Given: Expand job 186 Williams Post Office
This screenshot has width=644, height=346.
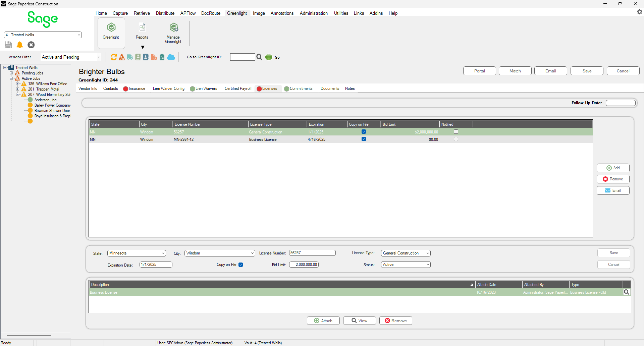Looking at the screenshot, I should click(18, 84).
